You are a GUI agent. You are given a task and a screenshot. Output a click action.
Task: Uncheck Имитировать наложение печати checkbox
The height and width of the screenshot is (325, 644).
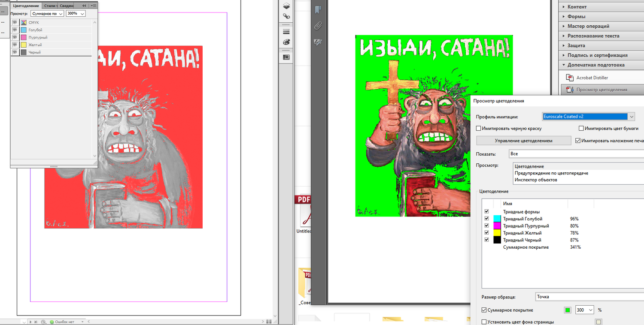(x=577, y=140)
